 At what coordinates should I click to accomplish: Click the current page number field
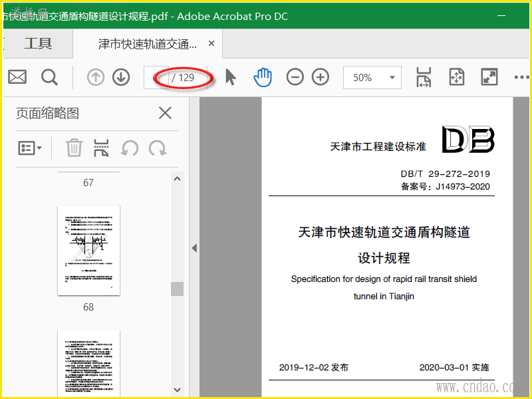pos(156,78)
